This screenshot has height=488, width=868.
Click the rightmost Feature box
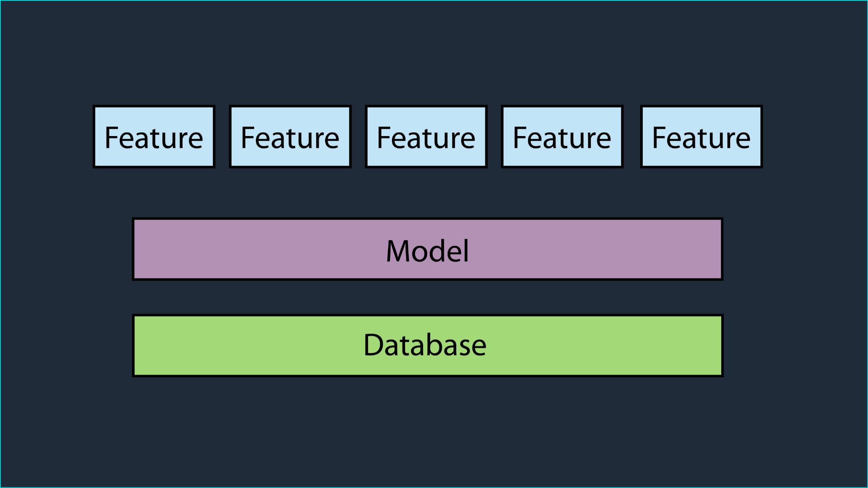click(701, 136)
